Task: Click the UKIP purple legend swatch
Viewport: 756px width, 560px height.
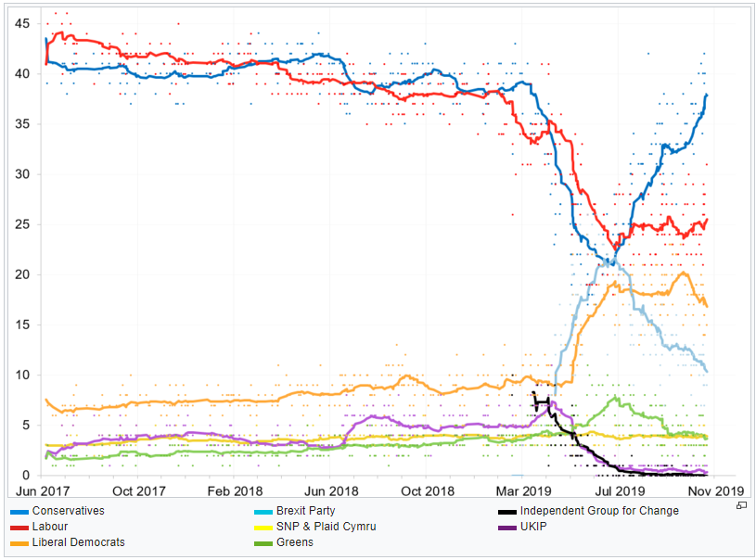Action: tap(506, 527)
